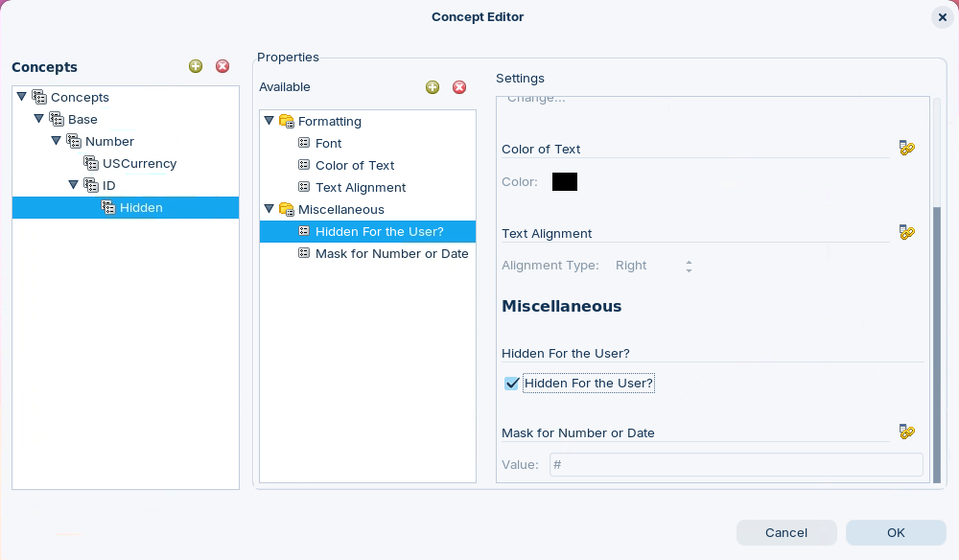Click the delete concept red icon
The width and height of the screenshot is (959, 560).
pos(222,66)
